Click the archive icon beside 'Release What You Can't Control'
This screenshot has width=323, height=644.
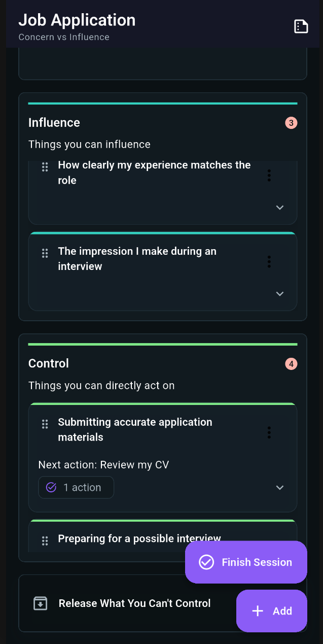tap(40, 603)
